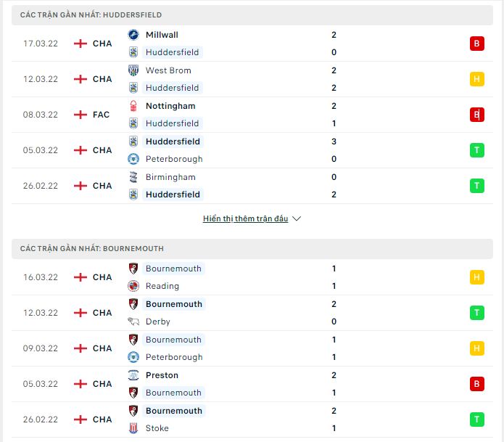Click the West Brom club crest

pos(133,70)
